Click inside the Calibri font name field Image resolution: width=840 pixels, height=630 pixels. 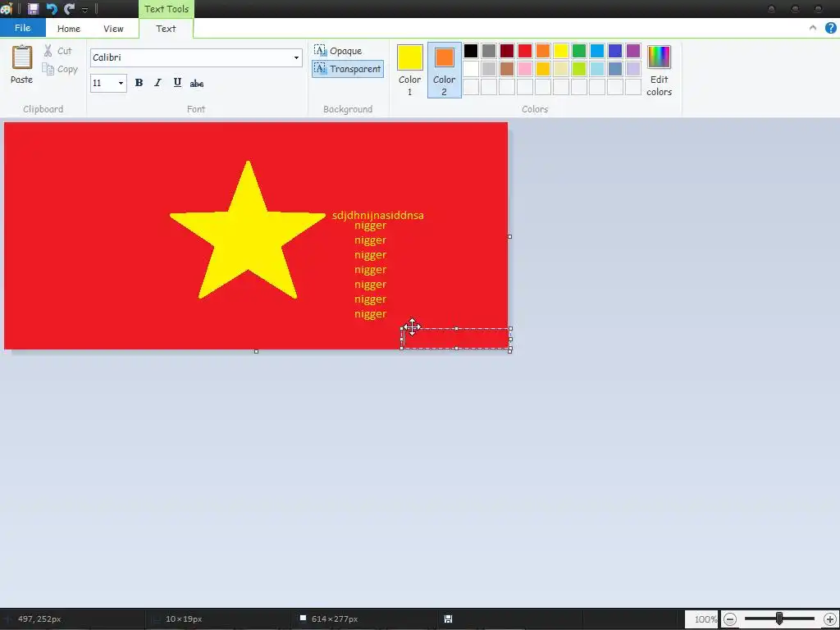click(190, 57)
